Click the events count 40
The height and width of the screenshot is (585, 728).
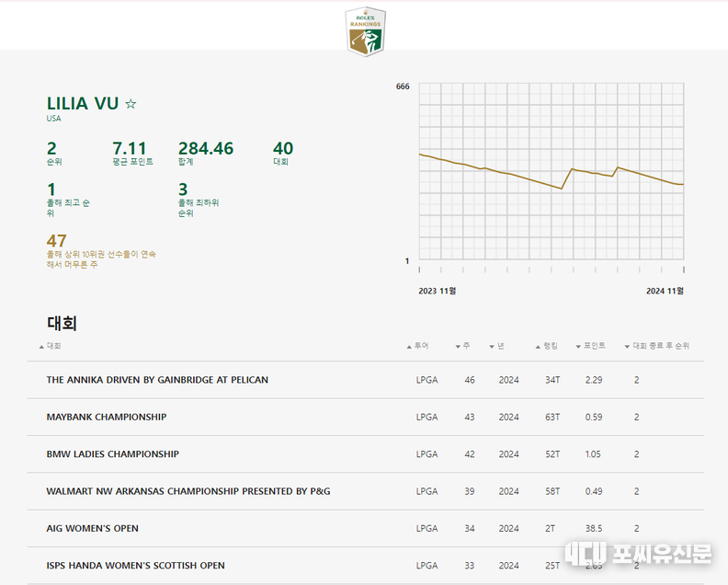(x=283, y=149)
